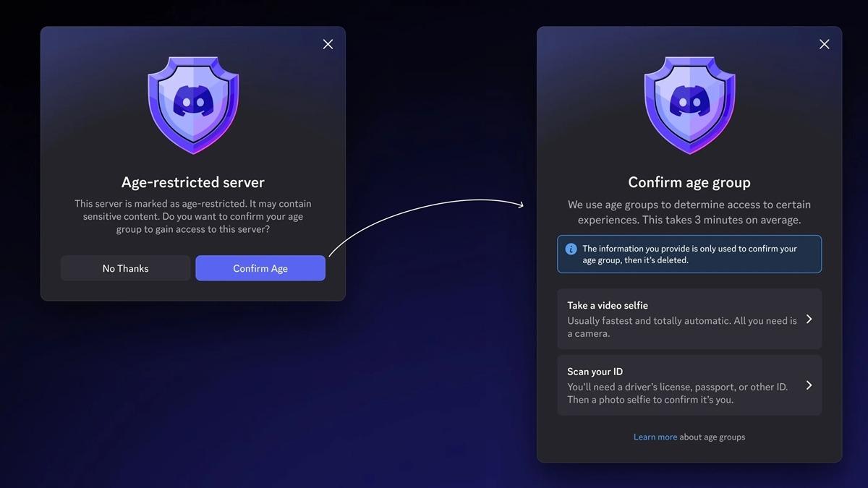
Task: Open the chevron beside Scan your ID
Action: (x=809, y=385)
